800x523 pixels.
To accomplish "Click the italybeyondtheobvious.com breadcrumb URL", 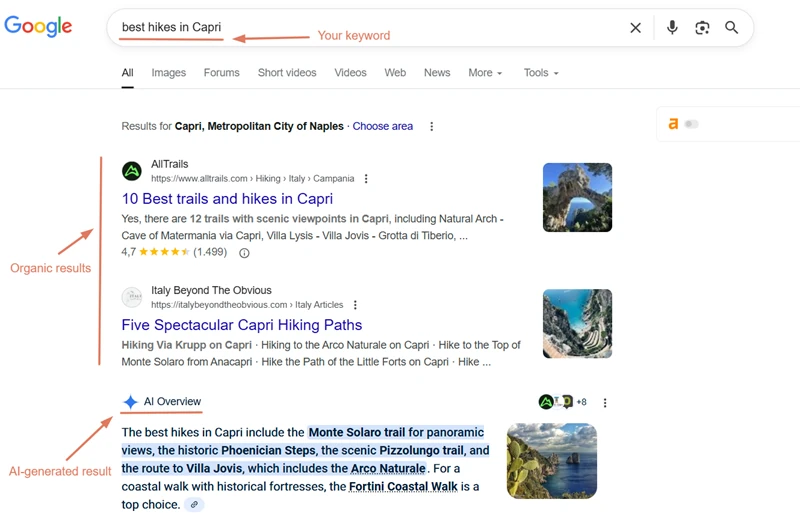I will (x=247, y=305).
